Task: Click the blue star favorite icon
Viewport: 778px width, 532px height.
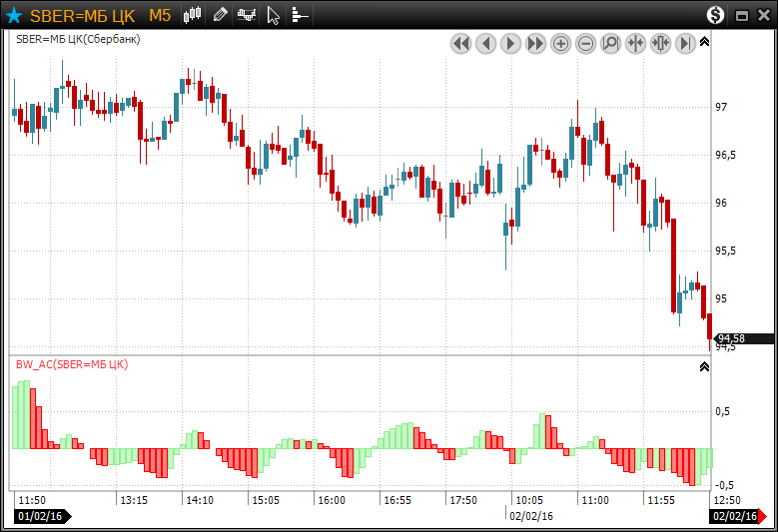Action: (14, 15)
